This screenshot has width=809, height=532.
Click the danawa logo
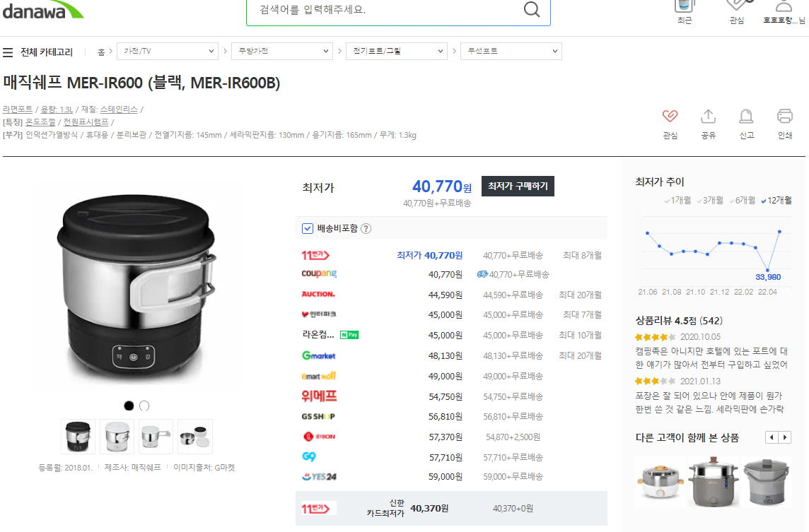point(43,9)
